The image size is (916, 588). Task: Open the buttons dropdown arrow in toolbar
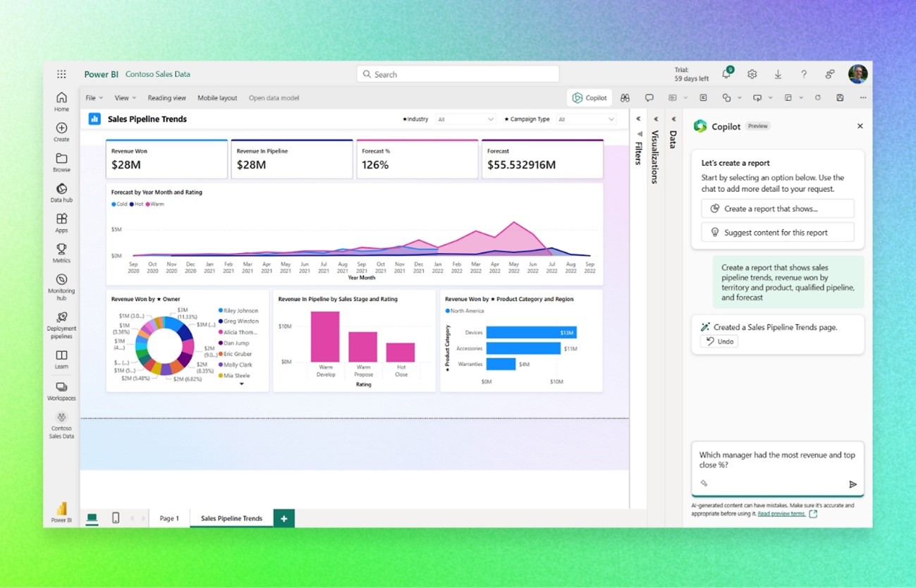[770, 98]
